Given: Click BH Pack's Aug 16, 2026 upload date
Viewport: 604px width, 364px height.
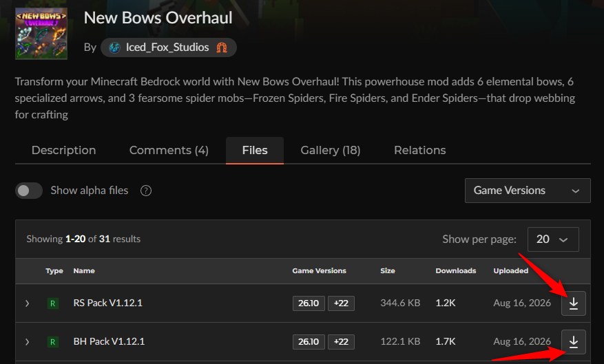Looking at the screenshot, I should 522,342.
